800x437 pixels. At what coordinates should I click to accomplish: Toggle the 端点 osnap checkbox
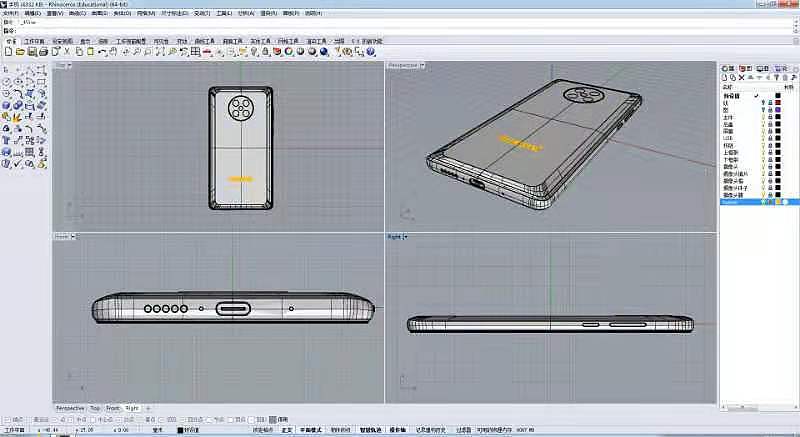7,420
